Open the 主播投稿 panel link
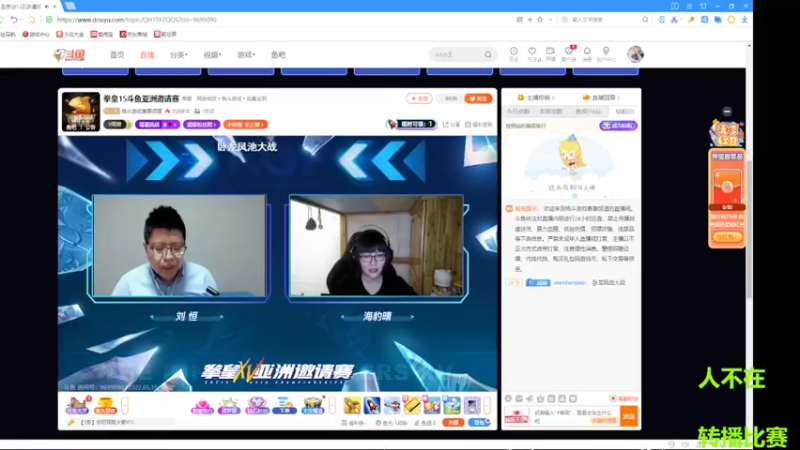 tap(536, 97)
